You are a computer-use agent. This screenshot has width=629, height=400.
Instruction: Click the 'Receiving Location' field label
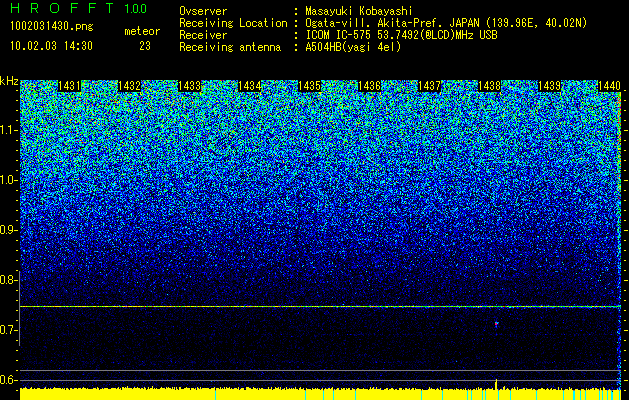point(233,23)
